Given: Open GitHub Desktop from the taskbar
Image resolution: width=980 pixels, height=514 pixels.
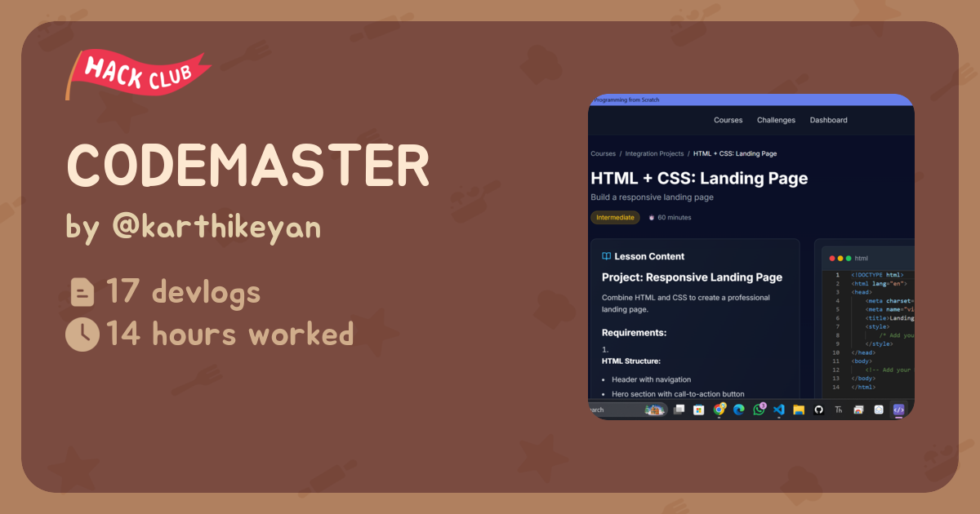Looking at the screenshot, I should 818,410.
